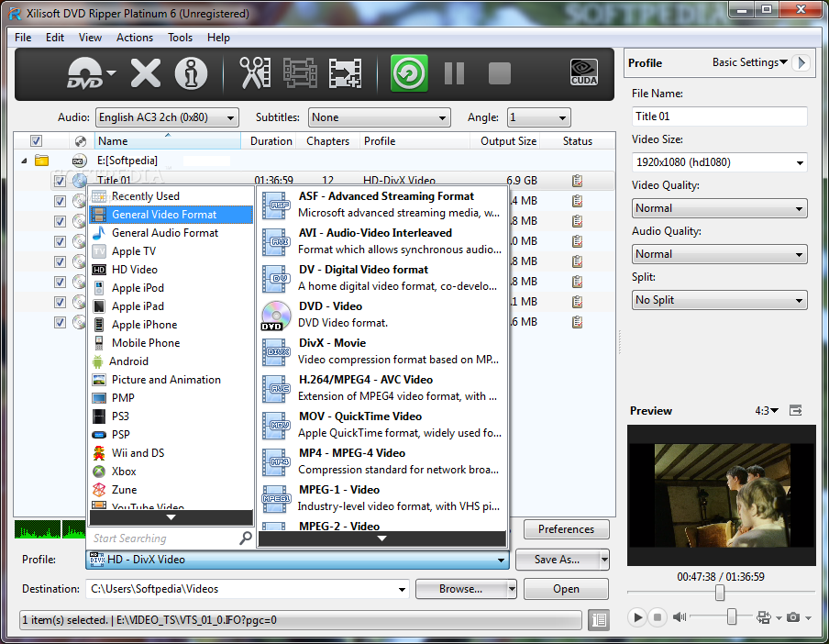Click the Effects filmstrip icon

tap(345, 73)
